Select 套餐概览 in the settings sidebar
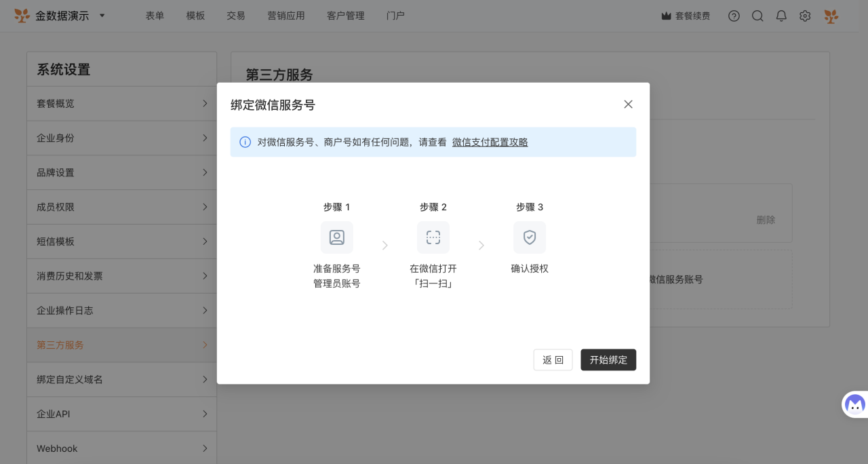The image size is (868, 464). pyautogui.click(x=122, y=103)
